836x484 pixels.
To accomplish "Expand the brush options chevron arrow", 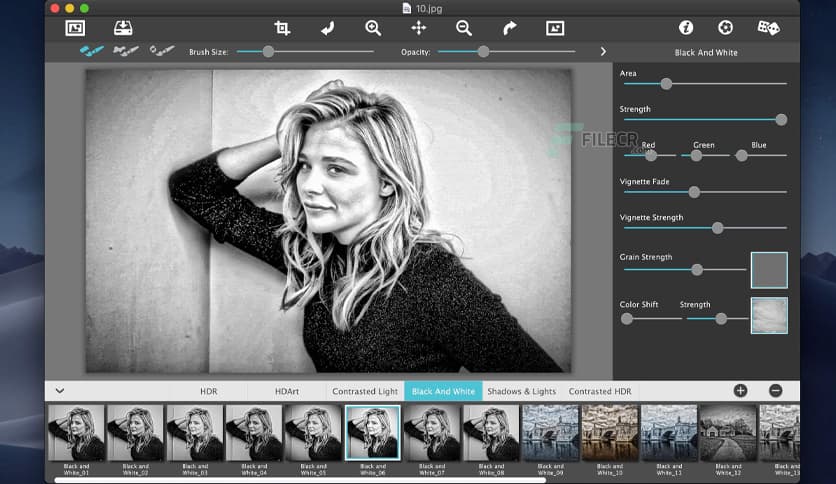I will [603, 52].
